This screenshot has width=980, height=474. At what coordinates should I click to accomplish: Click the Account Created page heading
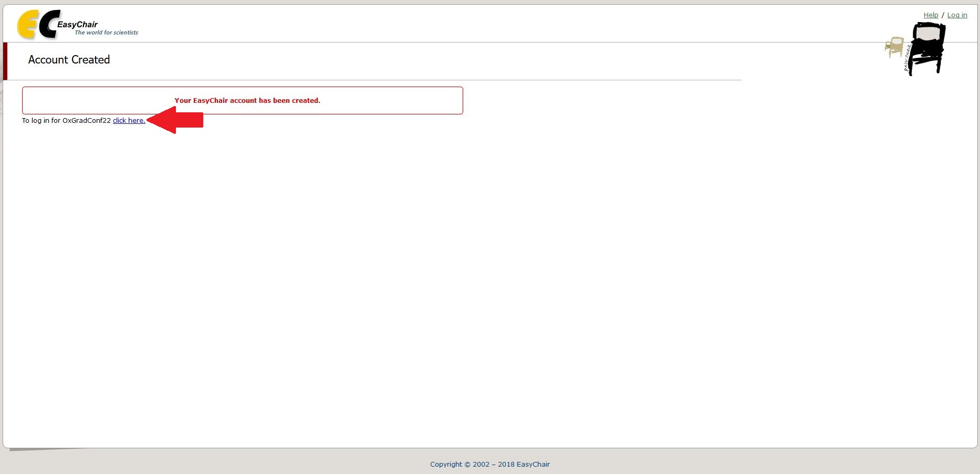tap(69, 60)
